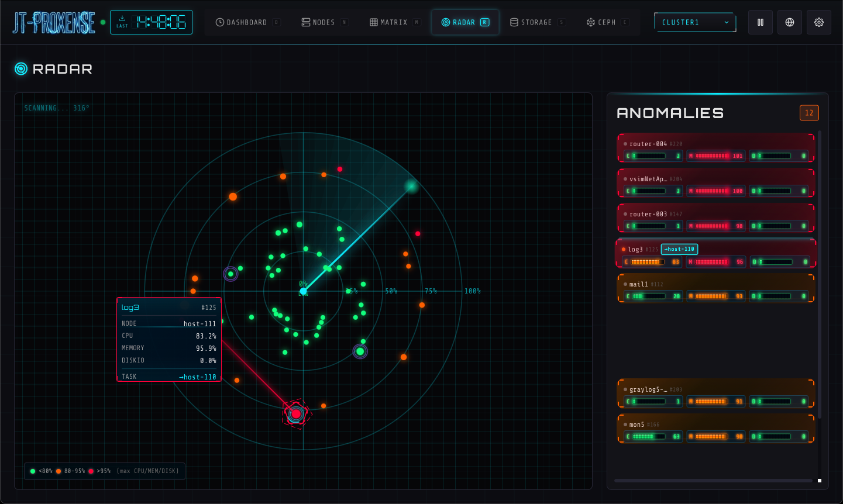The width and height of the screenshot is (843, 504).
Task: Click the Ceph cluster icon
Action: pos(591,22)
